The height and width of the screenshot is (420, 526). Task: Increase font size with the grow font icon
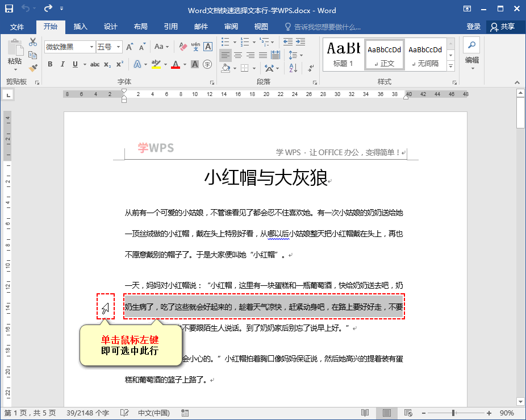[x=130, y=47]
